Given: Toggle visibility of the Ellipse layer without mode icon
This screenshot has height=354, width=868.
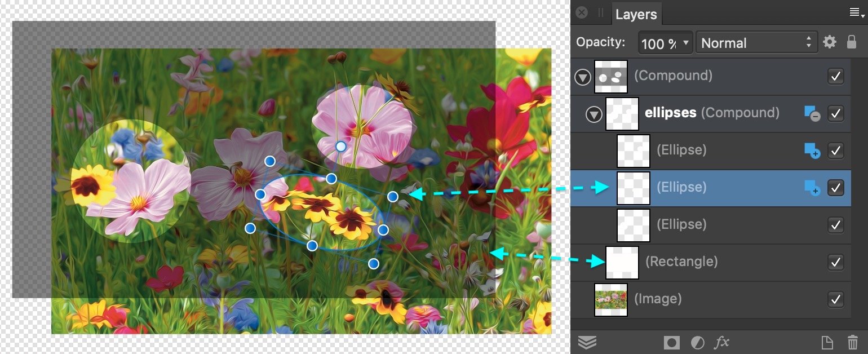Looking at the screenshot, I should 836,225.
